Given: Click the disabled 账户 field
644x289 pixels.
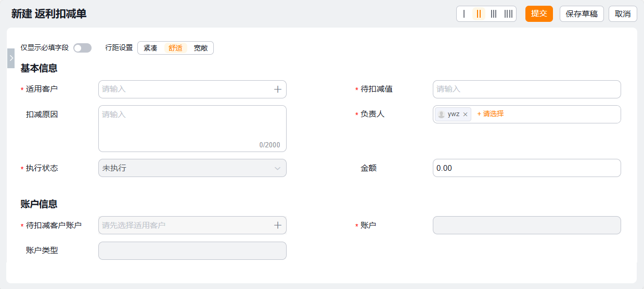Looking at the screenshot, I should pos(527,225).
